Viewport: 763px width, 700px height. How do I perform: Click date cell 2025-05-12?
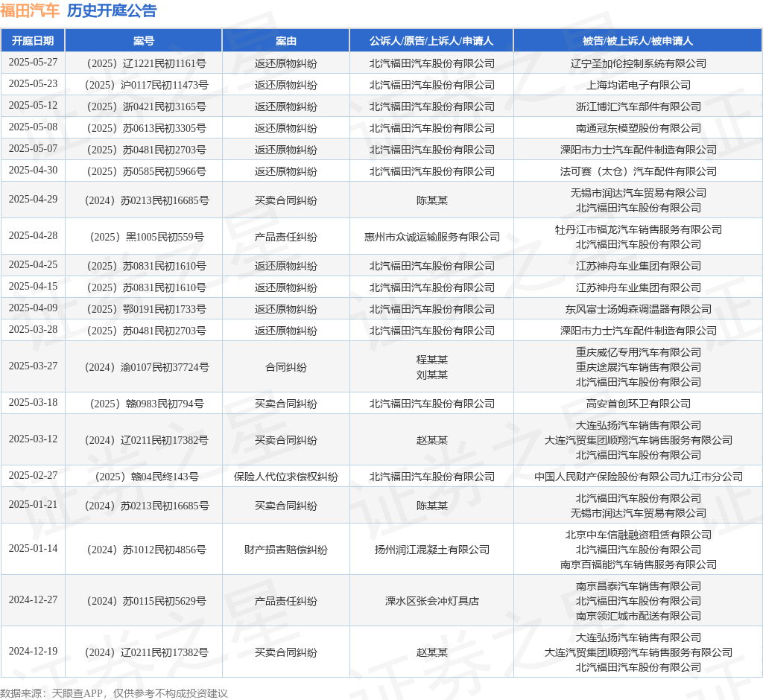click(x=33, y=106)
